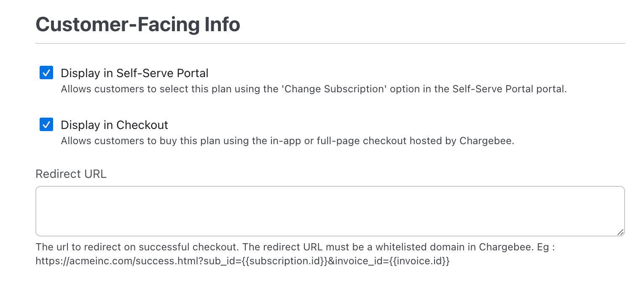Click the Redirect URL box resize handle
Screen dimensions: 644x290
point(620,232)
